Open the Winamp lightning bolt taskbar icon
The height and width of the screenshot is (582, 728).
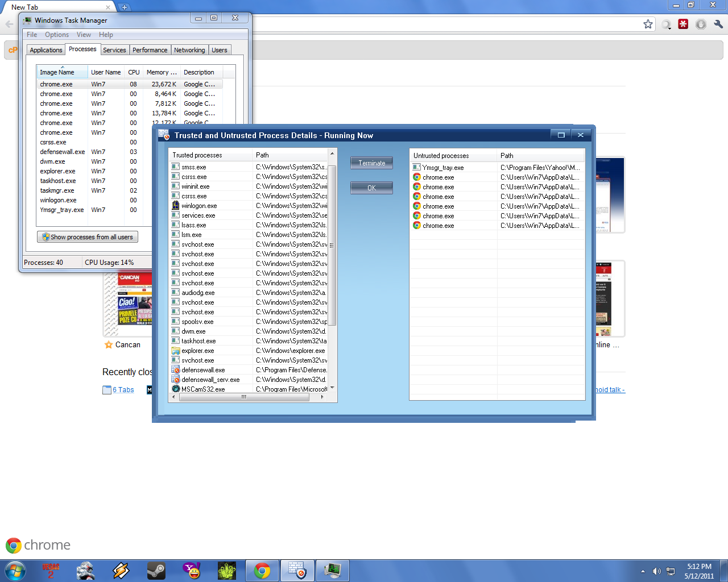[121, 571]
